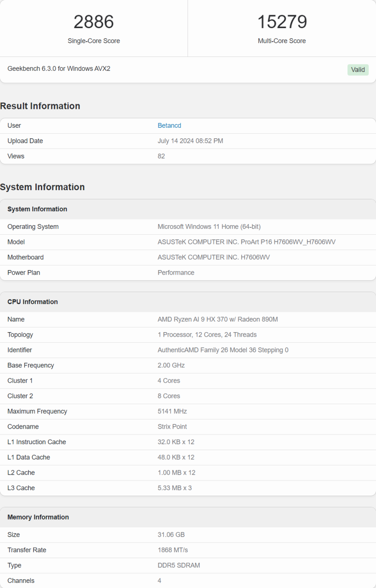
Task: Click the Codename row label
Action: tap(23, 427)
